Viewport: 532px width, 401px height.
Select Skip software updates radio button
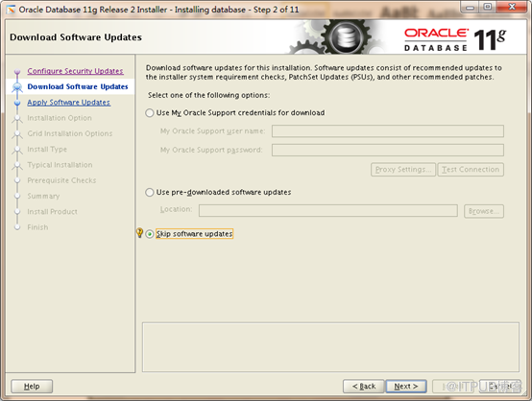click(150, 234)
